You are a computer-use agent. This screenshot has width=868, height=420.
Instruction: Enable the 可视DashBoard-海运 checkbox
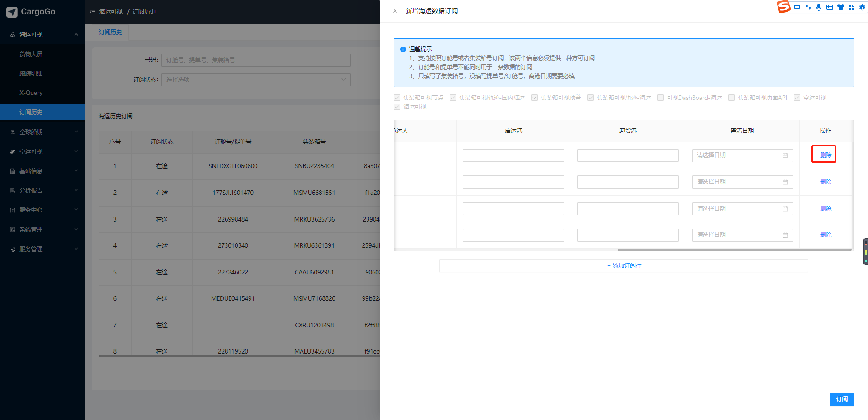[x=660, y=98]
